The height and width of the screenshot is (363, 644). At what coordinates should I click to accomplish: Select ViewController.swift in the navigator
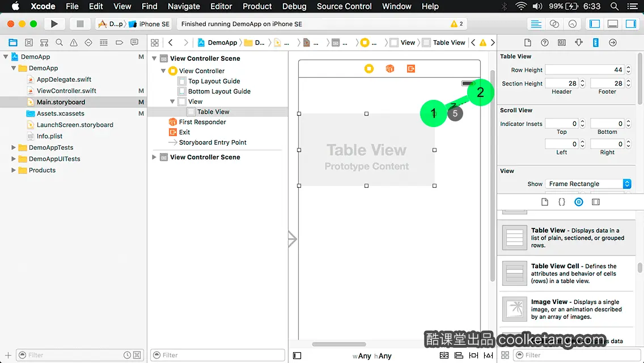66,90
